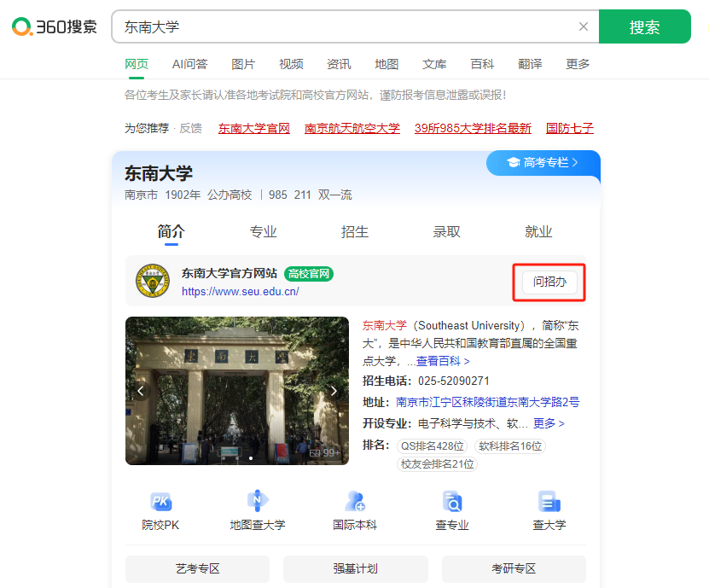The image size is (709, 588).
Task: Select the 简介 card tab
Action: point(171,231)
